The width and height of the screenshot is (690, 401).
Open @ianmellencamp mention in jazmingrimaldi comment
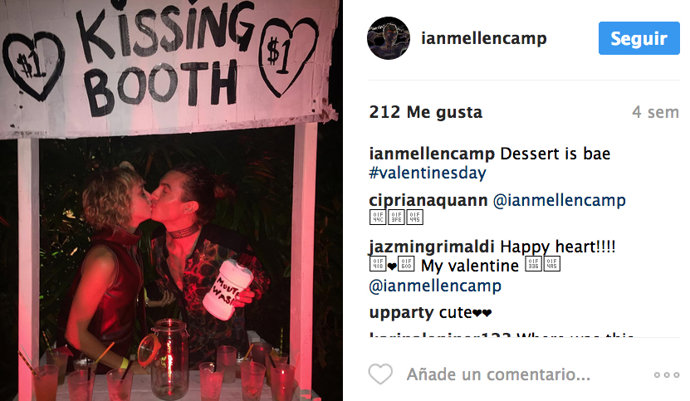pos(435,286)
